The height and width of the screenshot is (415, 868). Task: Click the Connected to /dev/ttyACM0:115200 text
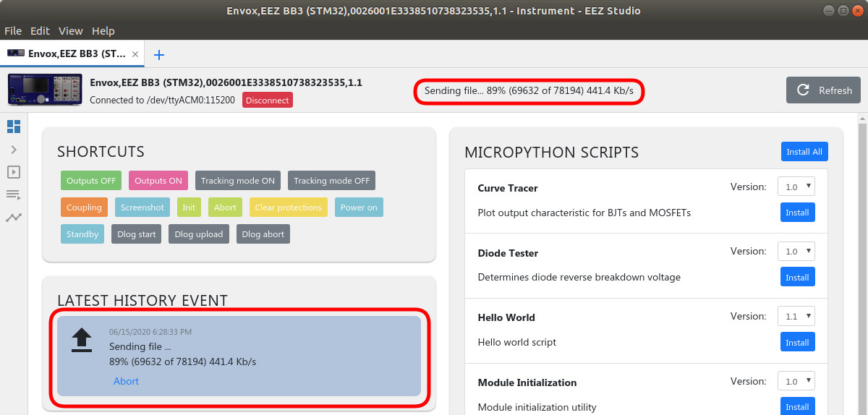(162, 100)
